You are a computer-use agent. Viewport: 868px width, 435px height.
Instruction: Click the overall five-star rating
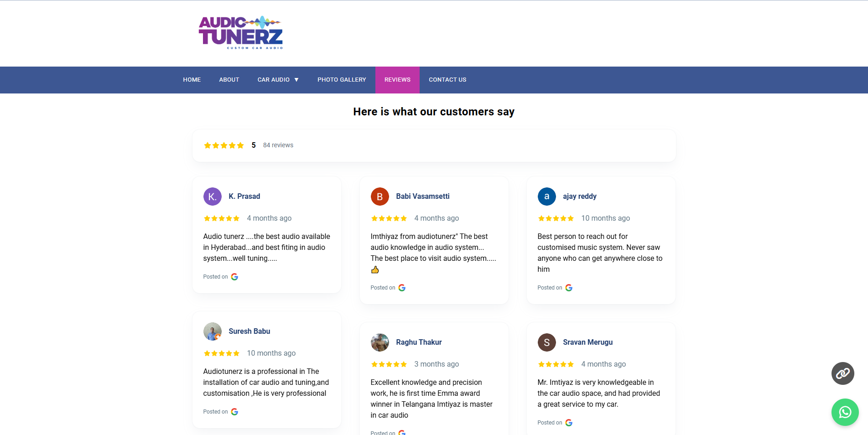(x=224, y=145)
